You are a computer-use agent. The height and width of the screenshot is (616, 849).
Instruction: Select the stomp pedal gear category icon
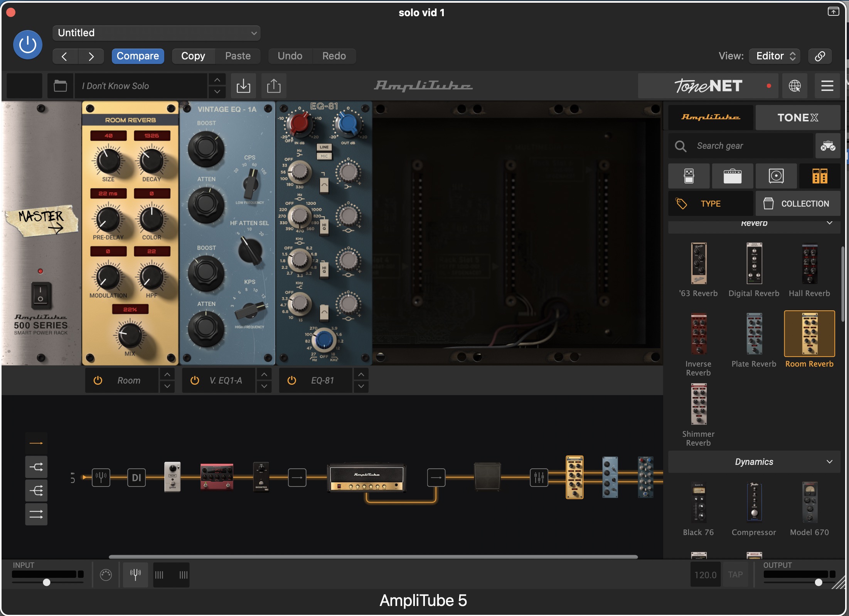click(689, 176)
